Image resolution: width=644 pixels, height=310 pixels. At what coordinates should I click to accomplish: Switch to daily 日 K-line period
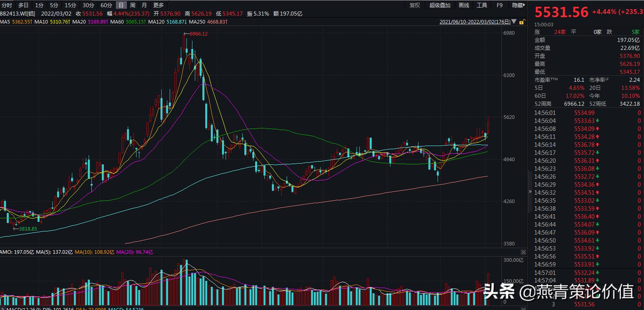(x=121, y=5)
